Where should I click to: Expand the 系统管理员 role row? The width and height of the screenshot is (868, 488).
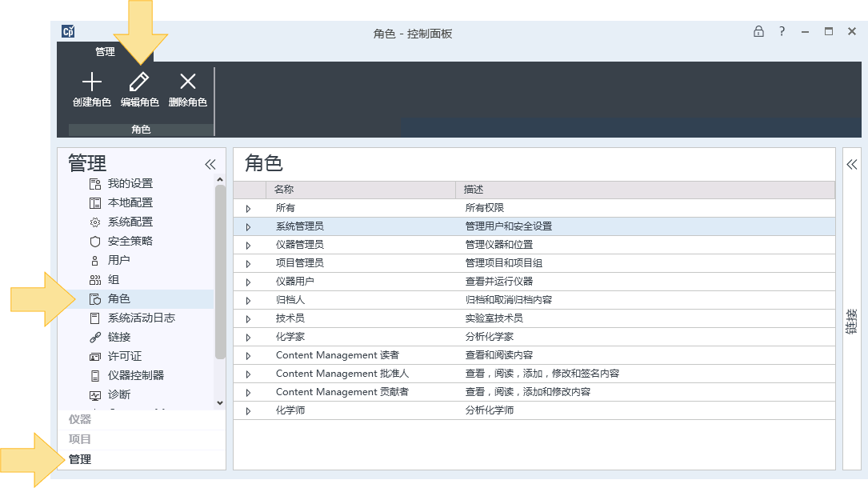pyautogui.click(x=248, y=227)
